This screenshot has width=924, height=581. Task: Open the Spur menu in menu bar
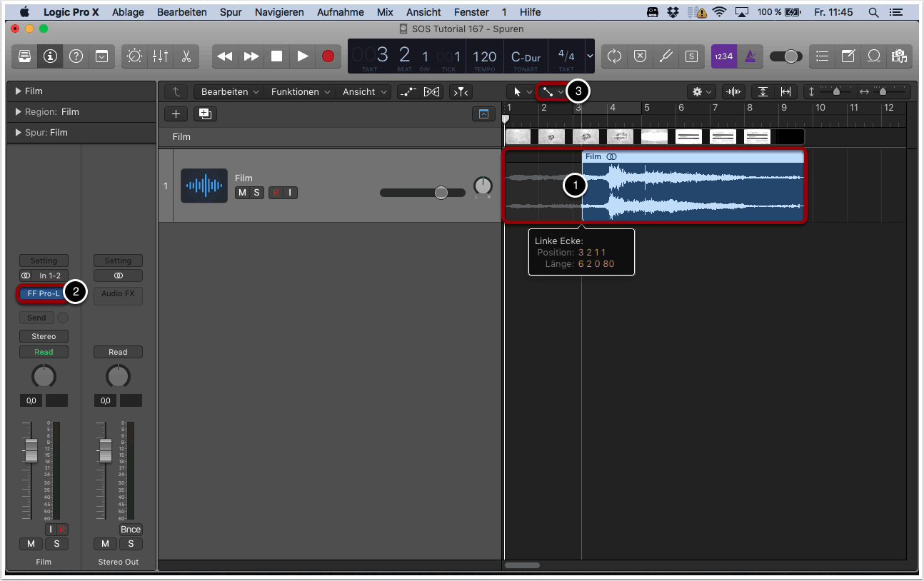point(231,12)
